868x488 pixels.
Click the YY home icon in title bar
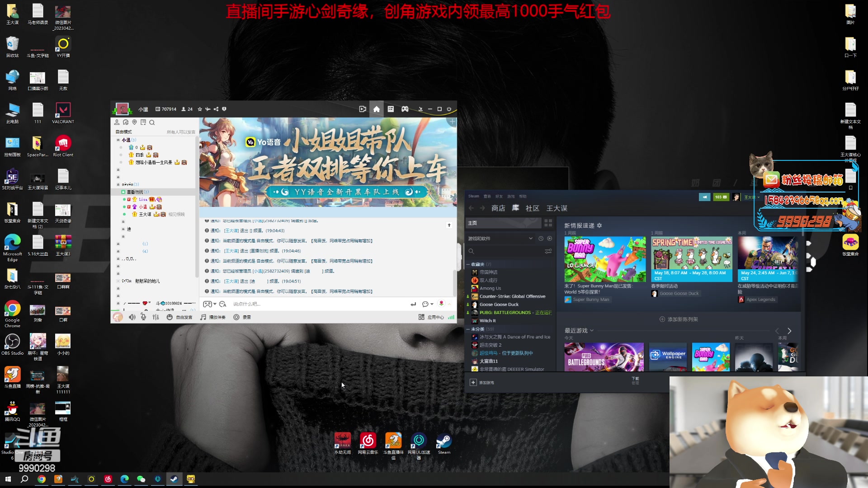click(376, 109)
